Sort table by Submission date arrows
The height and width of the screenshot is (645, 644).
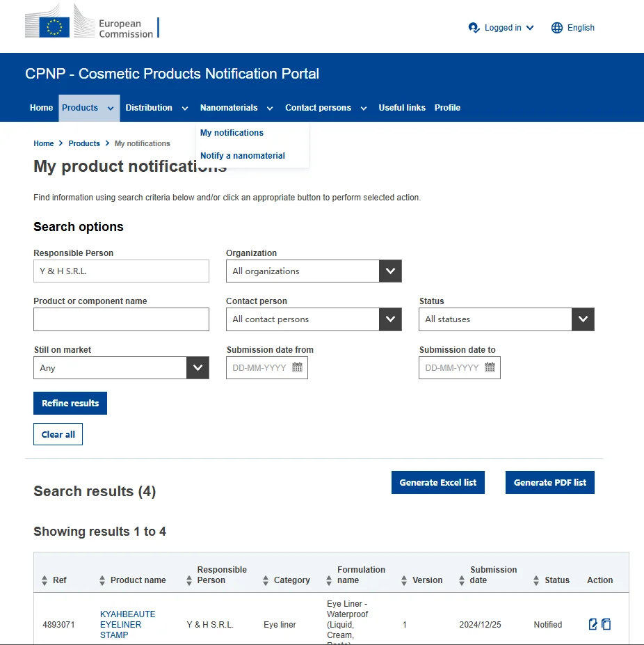462,580
